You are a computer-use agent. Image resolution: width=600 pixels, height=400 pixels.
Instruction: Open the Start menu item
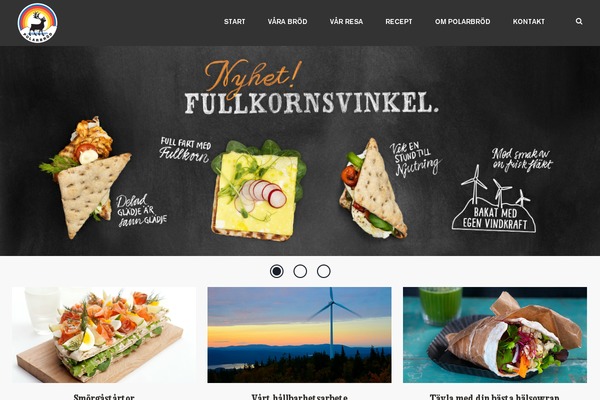(235, 22)
